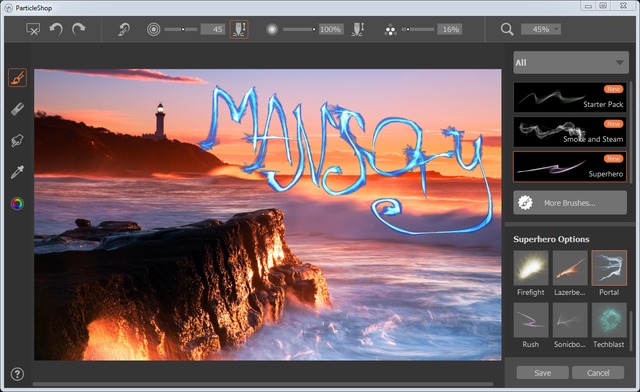Select the Starter Pack brush pack

(570, 97)
